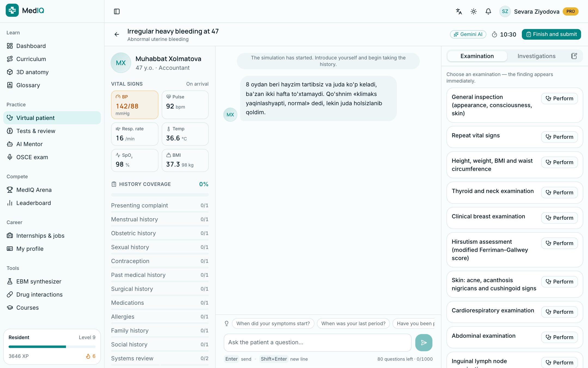Open Drug interactions tool

click(52, 294)
